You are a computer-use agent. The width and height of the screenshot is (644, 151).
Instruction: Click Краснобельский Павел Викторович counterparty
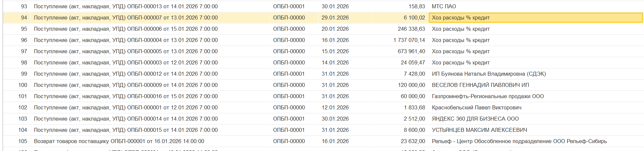tap(476, 108)
